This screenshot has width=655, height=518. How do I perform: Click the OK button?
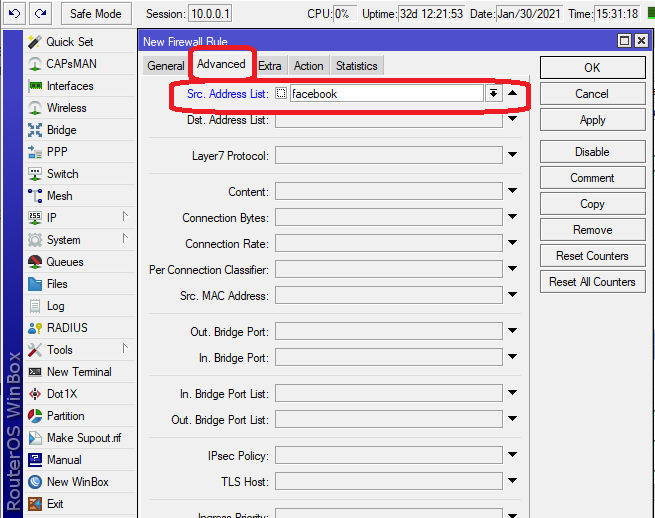click(592, 68)
